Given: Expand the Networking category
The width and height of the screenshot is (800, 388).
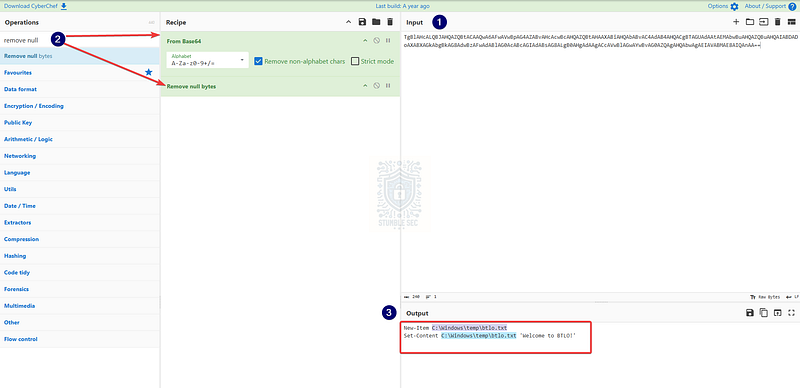Looking at the screenshot, I should (80, 156).
